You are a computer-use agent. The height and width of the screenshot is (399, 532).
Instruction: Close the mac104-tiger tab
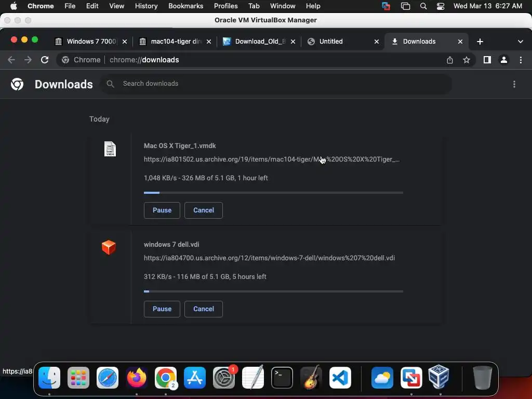pos(209,42)
